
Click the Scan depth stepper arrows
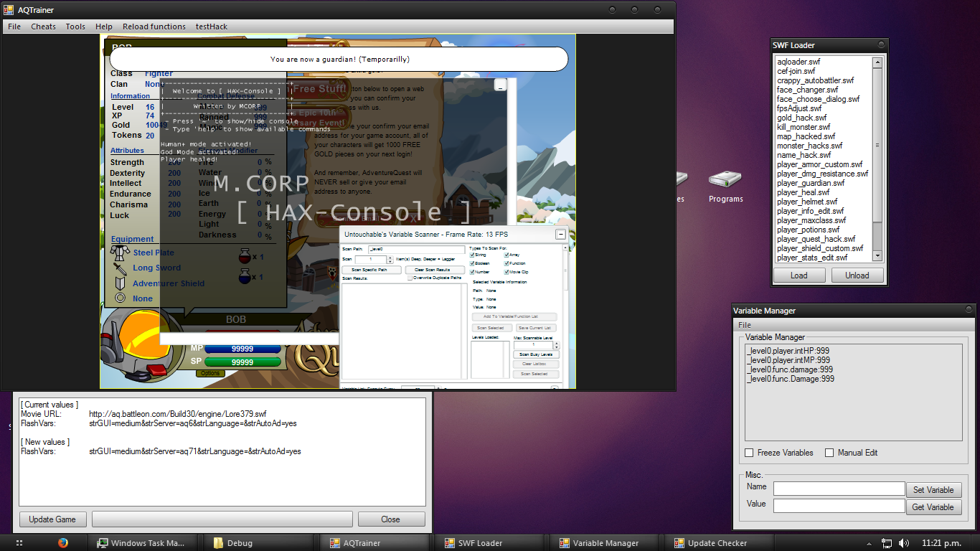coord(390,260)
